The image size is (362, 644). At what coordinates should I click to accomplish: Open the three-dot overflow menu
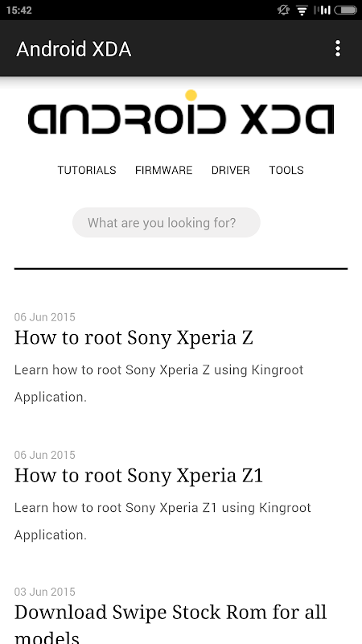(x=337, y=48)
